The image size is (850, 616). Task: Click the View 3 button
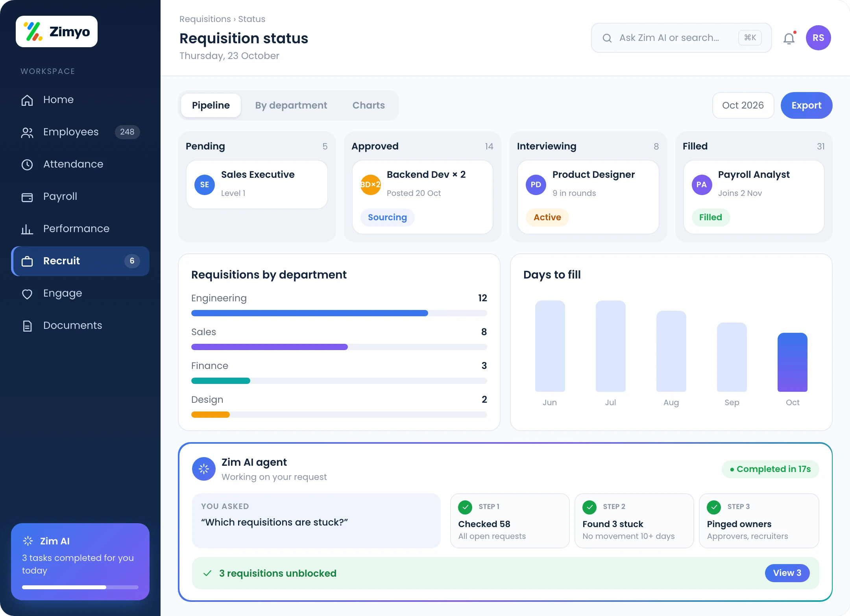pyautogui.click(x=787, y=573)
